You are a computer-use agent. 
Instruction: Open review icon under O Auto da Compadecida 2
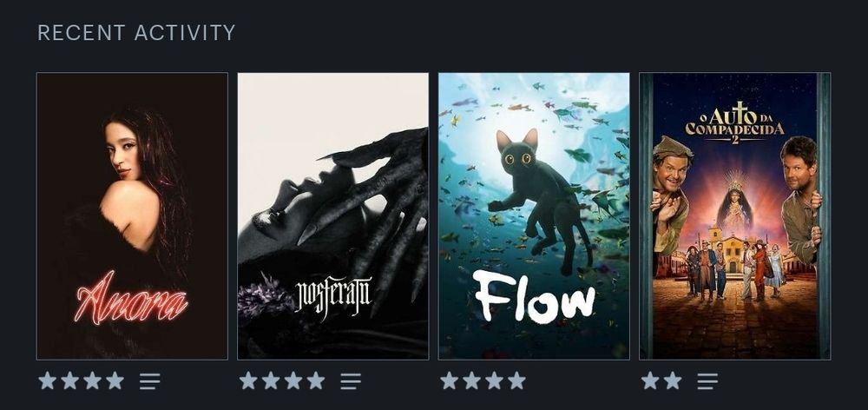click(x=707, y=381)
